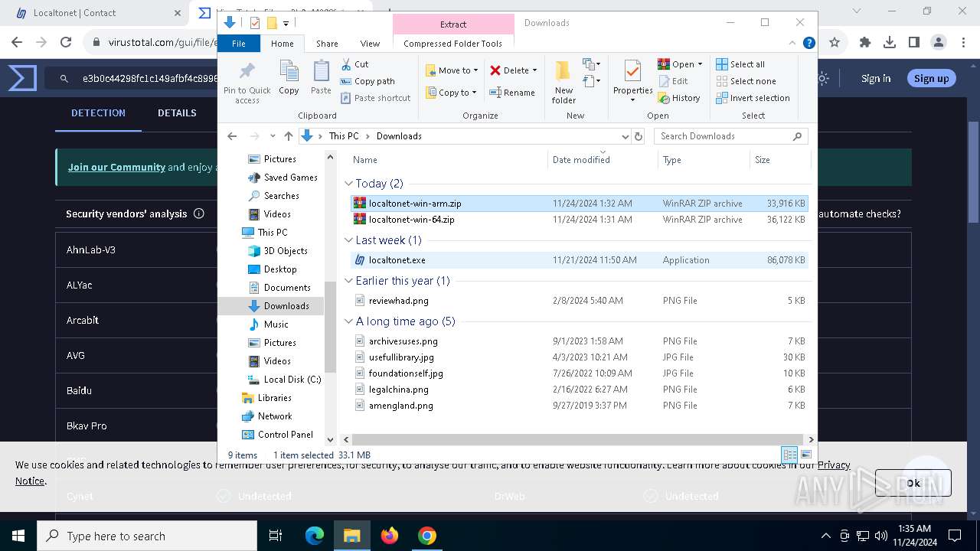The height and width of the screenshot is (551, 980).
Task: Open the address bar history dropdown
Action: click(625, 136)
